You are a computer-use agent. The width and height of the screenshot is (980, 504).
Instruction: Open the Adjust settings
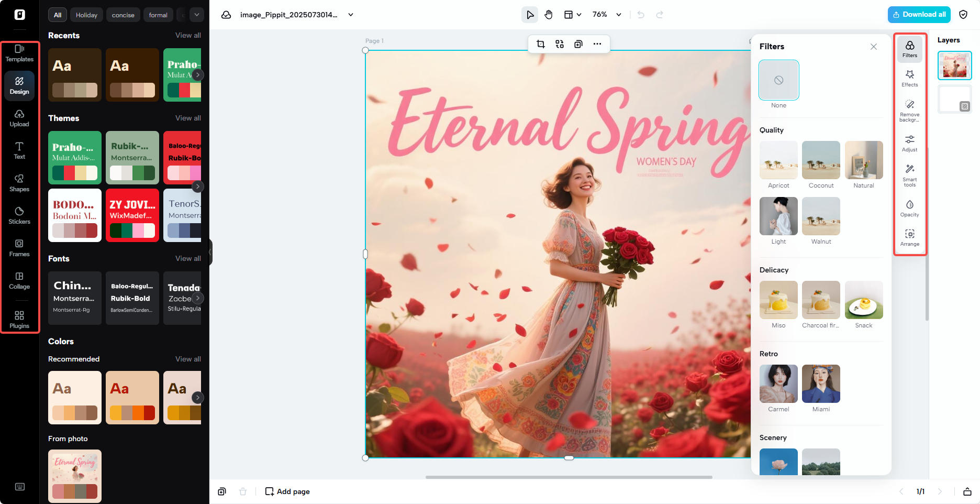point(910,143)
